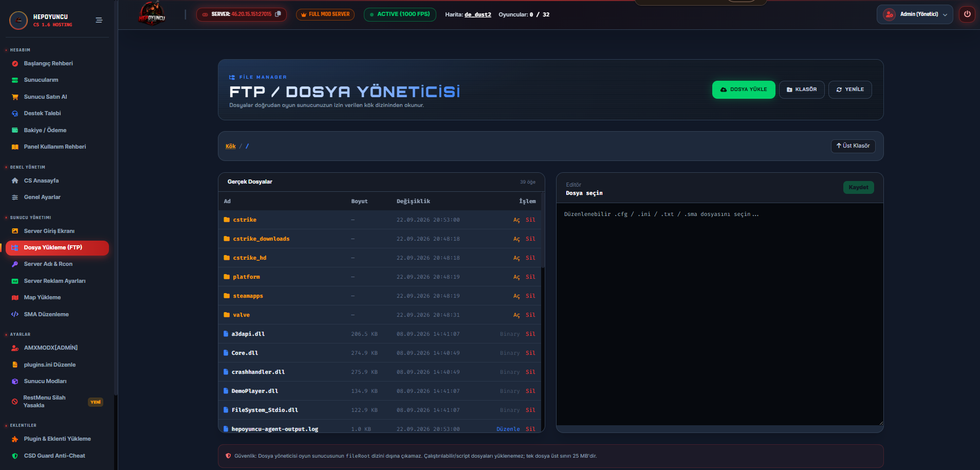Edit hepoyuncu-agent-output.log with Düzenle

[508, 429]
